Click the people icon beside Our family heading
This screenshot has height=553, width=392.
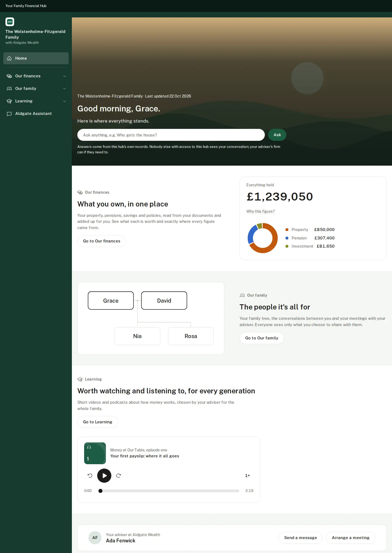pyautogui.click(x=242, y=295)
